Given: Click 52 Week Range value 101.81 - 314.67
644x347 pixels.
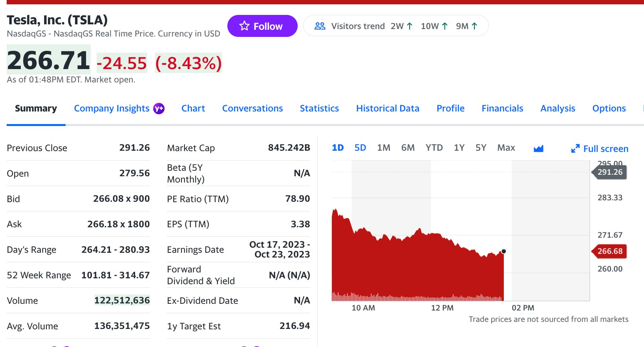Looking at the screenshot, I should coord(115,275).
